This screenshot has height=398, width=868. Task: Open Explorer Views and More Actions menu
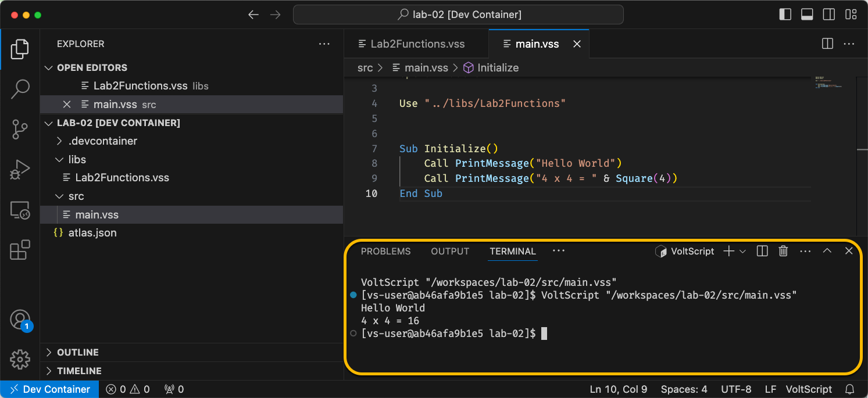(324, 44)
